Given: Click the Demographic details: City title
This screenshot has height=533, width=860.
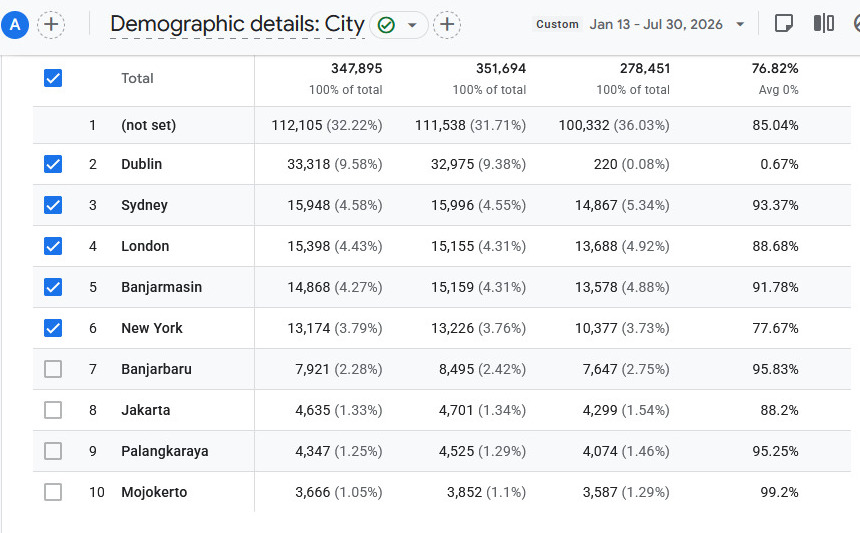Looking at the screenshot, I should coord(237,25).
